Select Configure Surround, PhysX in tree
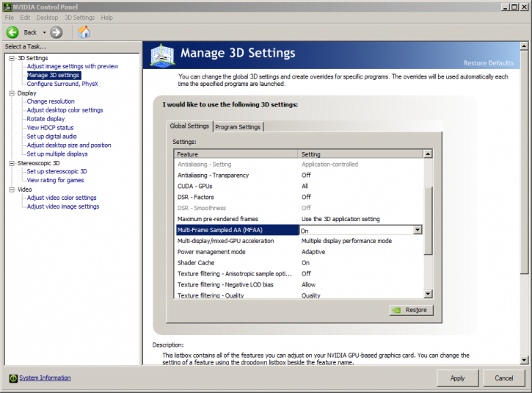 62,84
